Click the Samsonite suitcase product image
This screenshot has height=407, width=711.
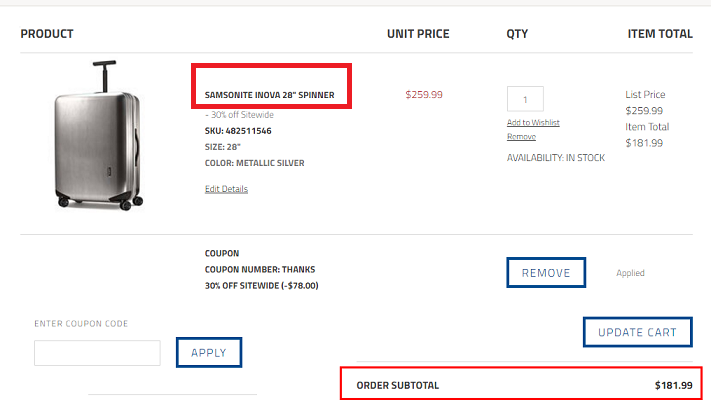(x=95, y=137)
